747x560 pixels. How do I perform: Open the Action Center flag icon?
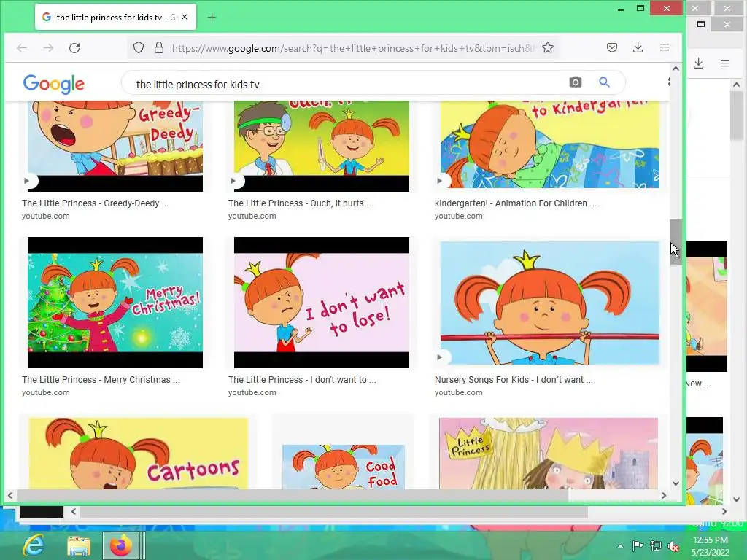click(638, 545)
